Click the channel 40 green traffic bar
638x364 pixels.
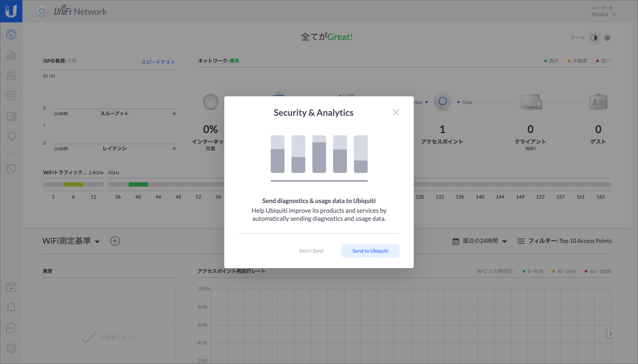(x=138, y=184)
